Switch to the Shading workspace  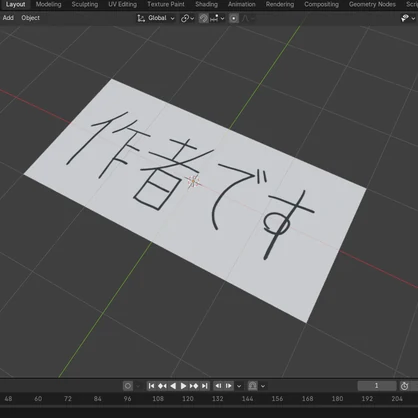(x=207, y=4)
